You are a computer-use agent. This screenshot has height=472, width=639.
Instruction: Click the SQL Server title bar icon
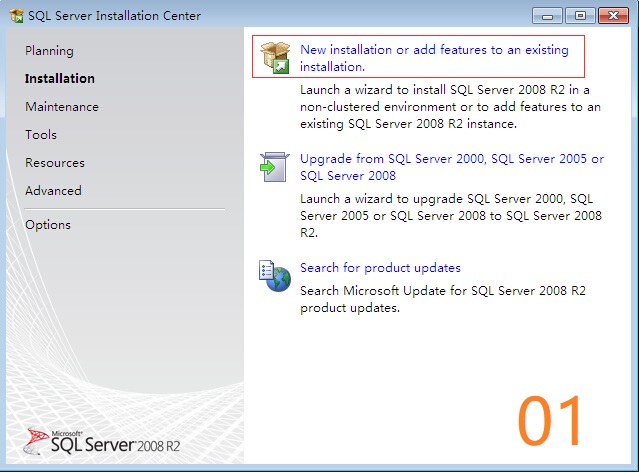[x=17, y=15]
